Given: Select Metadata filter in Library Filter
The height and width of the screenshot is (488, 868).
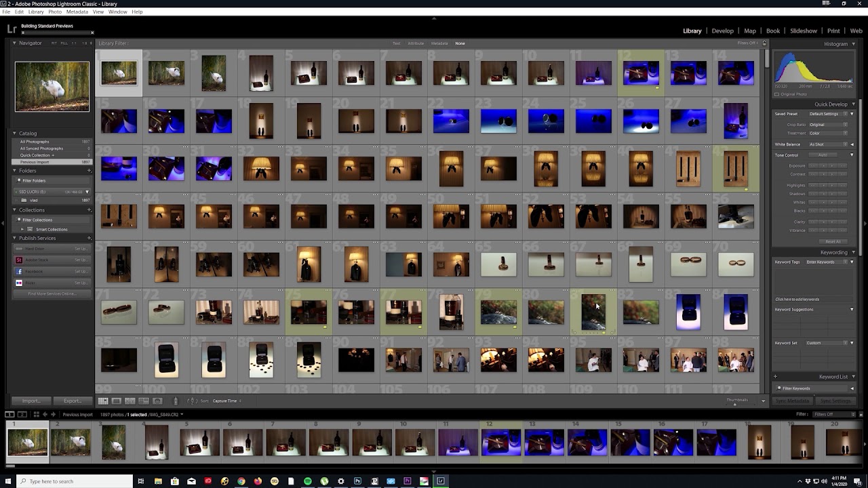Looking at the screenshot, I should click(x=439, y=43).
